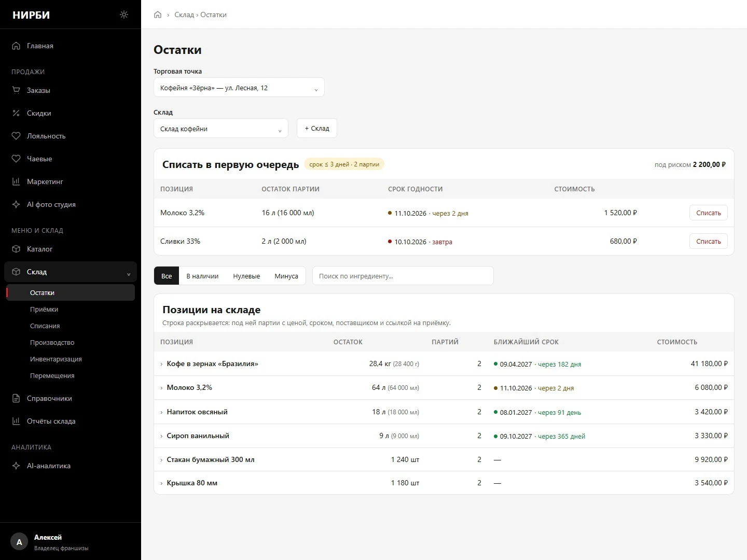Click the Склад breadcrumb link
The image size is (747, 560).
click(x=184, y=15)
